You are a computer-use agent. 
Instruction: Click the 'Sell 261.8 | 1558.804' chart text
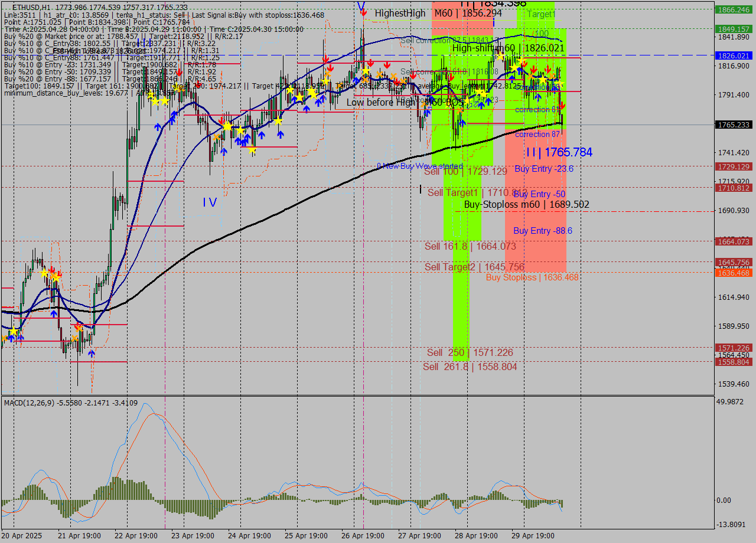tap(470, 367)
